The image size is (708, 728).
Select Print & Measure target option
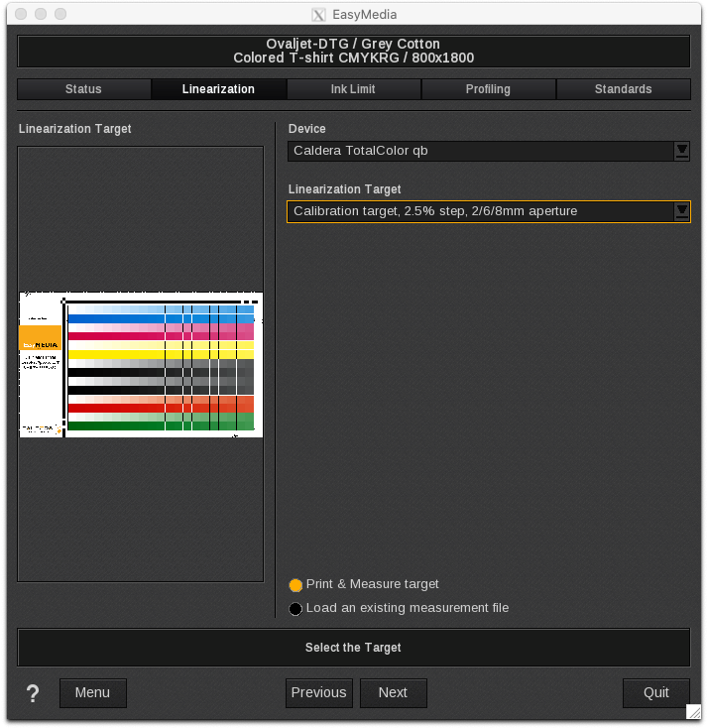295,585
